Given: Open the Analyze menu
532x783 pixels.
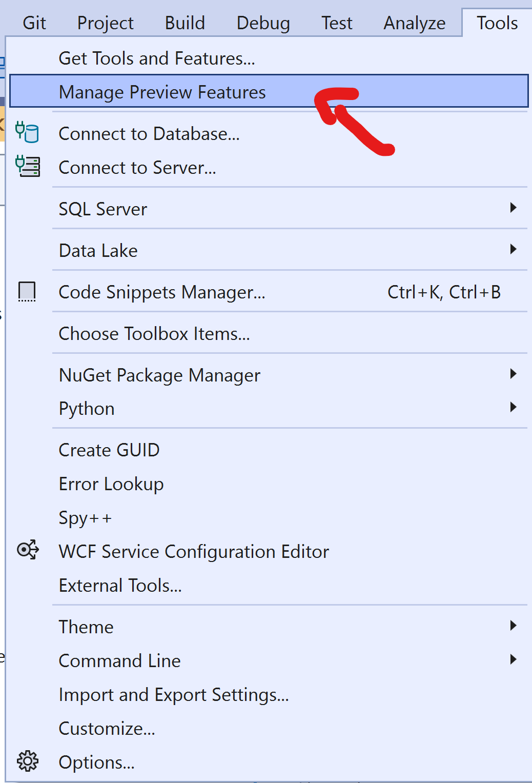Looking at the screenshot, I should [415, 23].
